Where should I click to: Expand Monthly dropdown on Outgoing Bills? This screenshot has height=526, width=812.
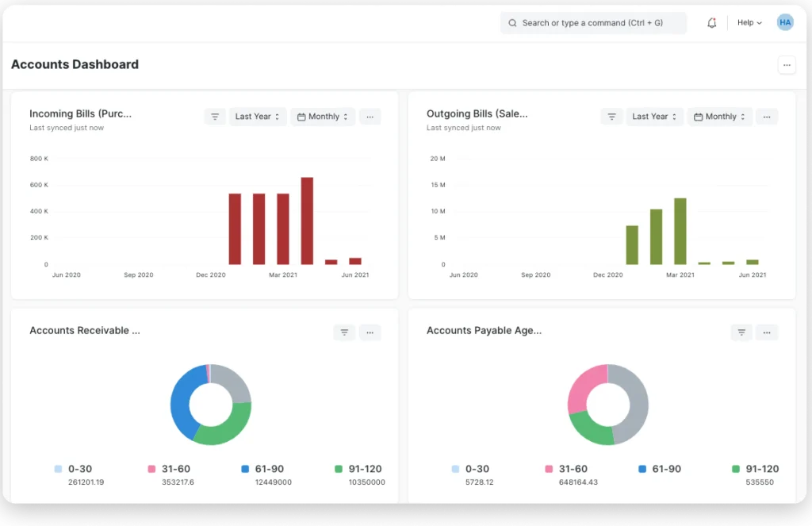pyautogui.click(x=720, y=117)
